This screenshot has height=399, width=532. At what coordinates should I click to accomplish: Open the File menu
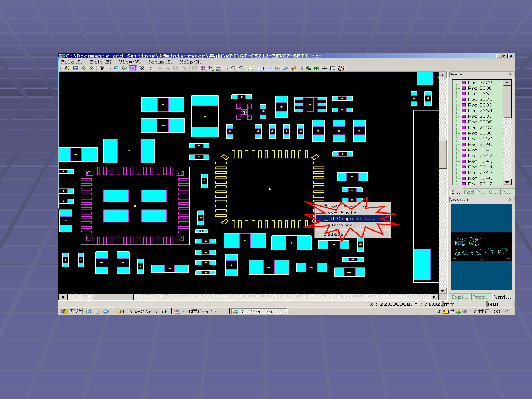(x=72, y=62)
